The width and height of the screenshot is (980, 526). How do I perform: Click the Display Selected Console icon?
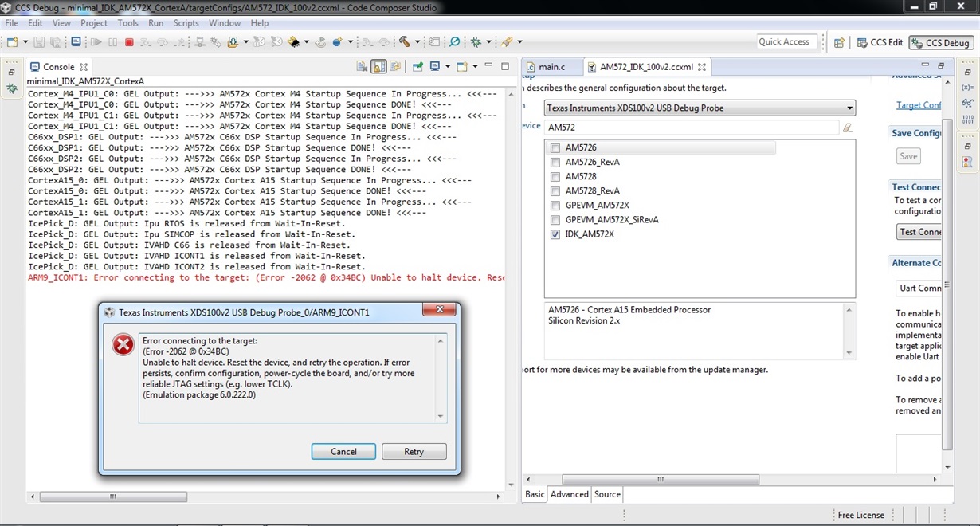pos(435,67)
